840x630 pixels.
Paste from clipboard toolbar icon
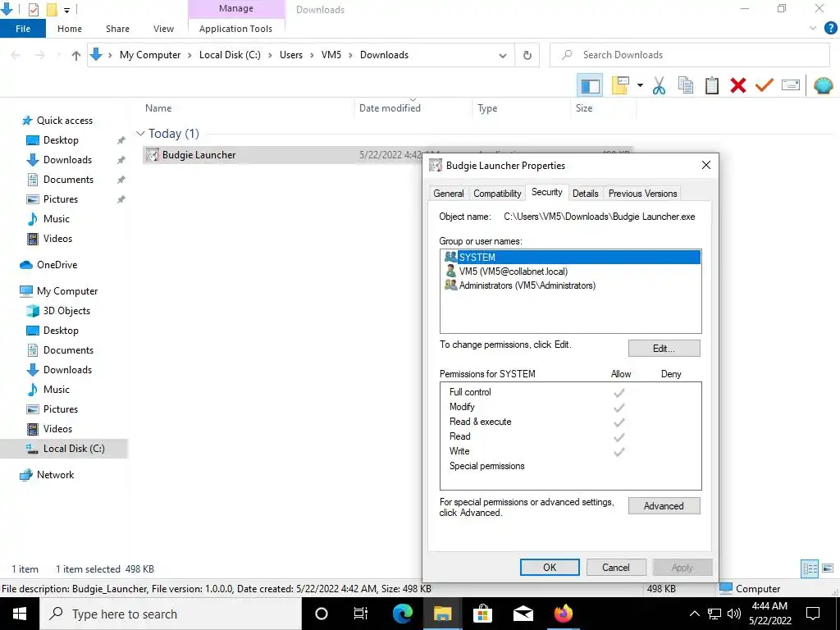[711, 85]
